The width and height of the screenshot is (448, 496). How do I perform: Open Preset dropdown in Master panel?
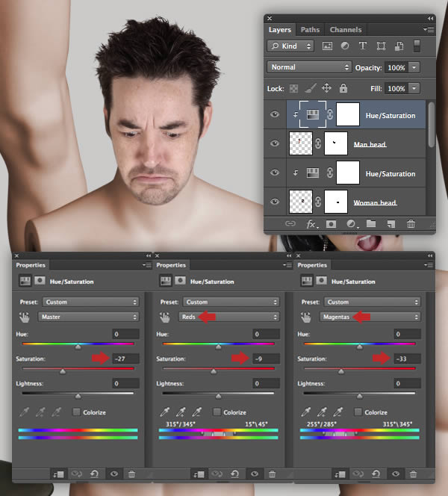pos(90,302)
